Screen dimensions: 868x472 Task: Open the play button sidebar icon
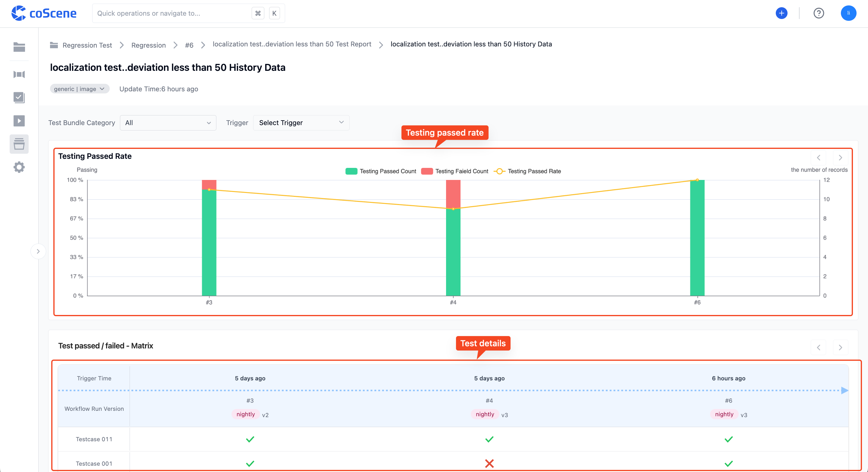click(19, 121)
